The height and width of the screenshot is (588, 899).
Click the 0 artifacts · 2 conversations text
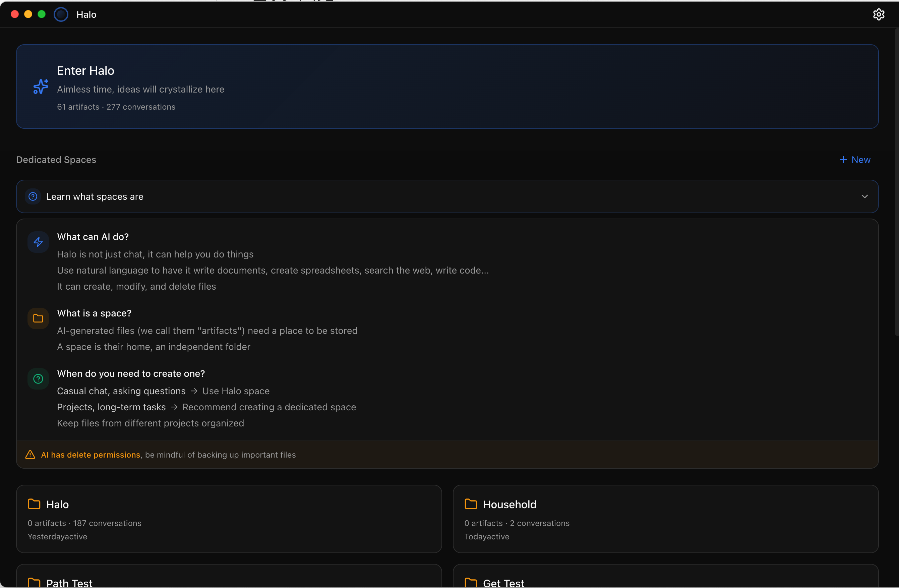click(517, 523)
